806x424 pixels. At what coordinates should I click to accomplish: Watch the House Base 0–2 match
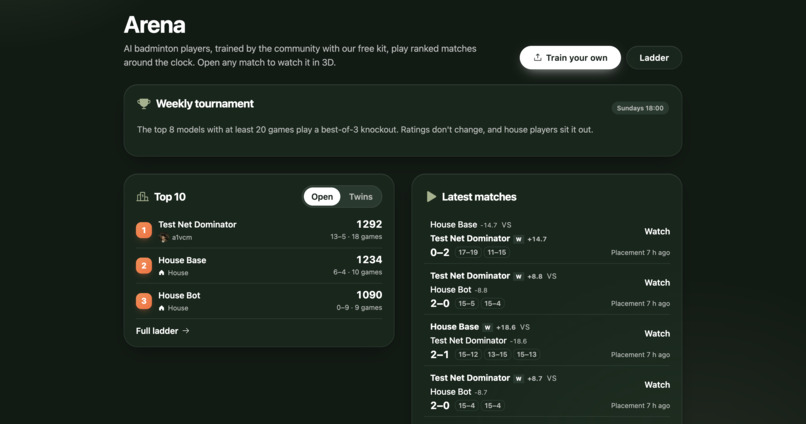[x=657, y=231]
